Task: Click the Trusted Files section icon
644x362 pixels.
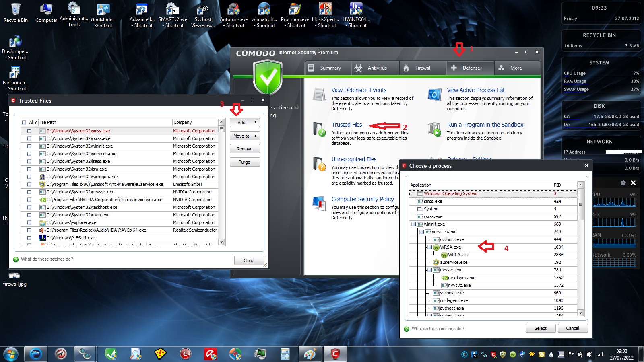Action: pyautogui.click(x=319, y=130)
